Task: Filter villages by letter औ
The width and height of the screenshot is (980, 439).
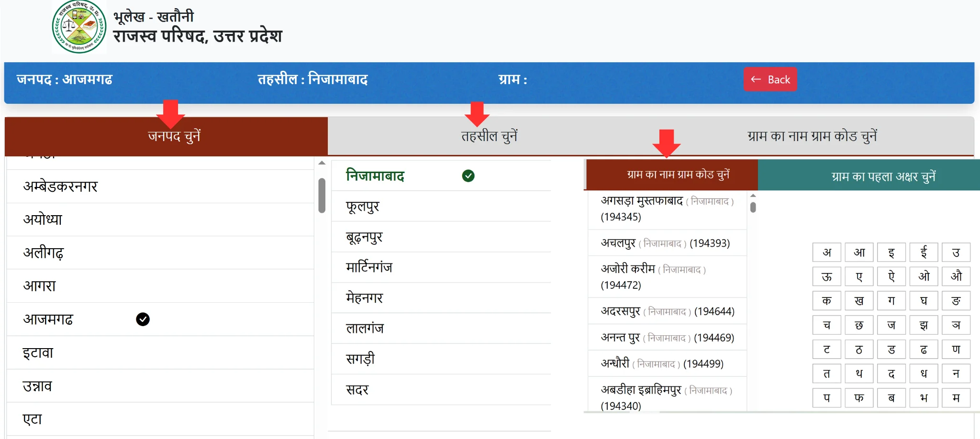Action: 956,276
